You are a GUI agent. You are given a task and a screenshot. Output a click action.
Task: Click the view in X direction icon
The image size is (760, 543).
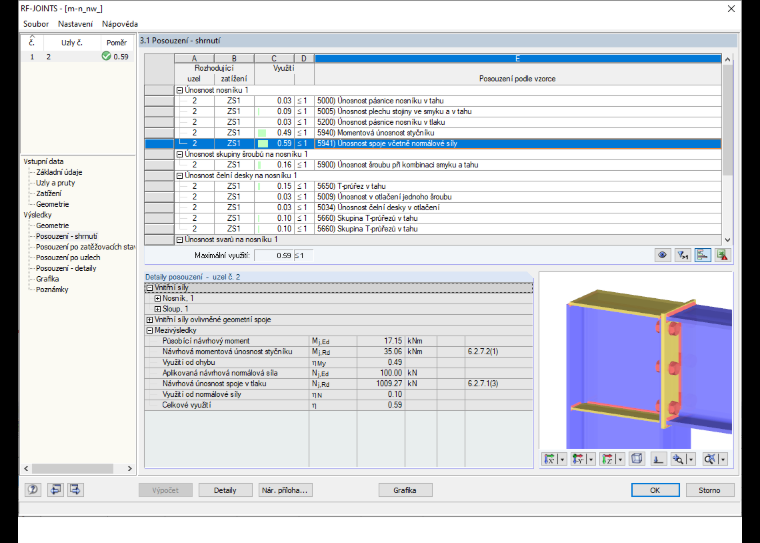tap(550, 459)
